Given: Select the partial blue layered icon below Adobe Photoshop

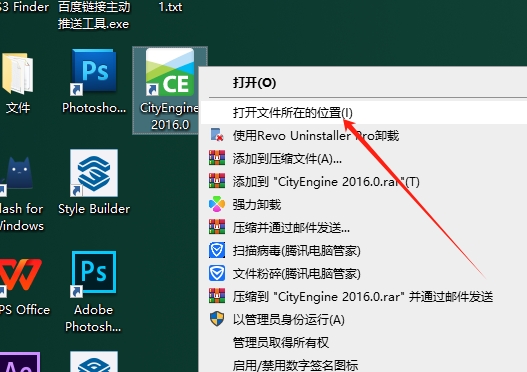Looking at the screenshot, I should pos(94,362).
